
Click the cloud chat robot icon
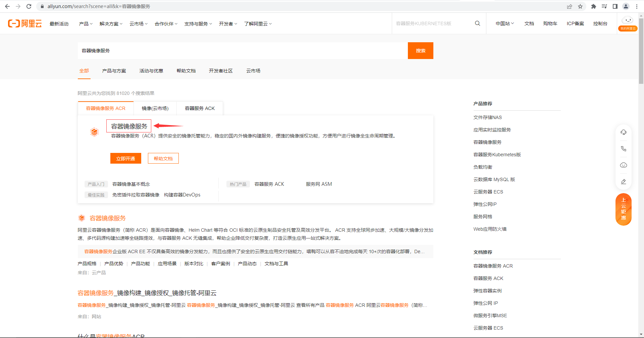[x=624, y=165]
